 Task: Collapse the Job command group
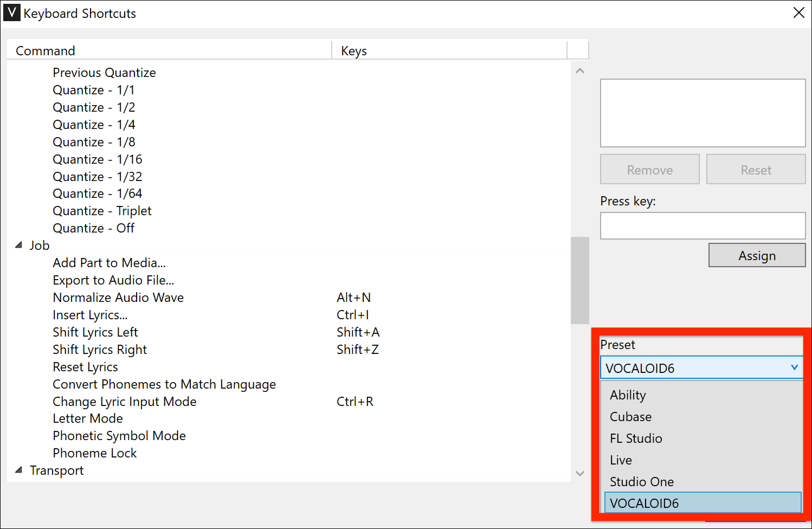pyautogui.click(x=18, y=245)
